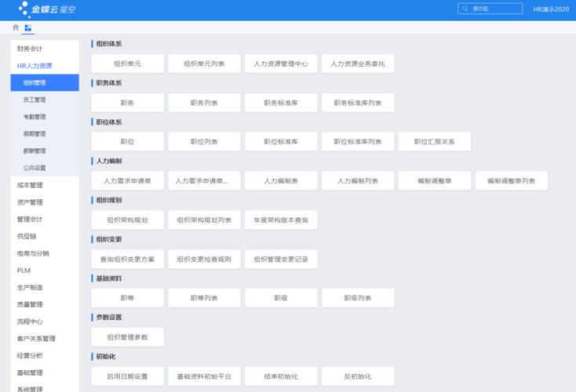Open 职位列表
The image size is (576, 392).
pos(204,142)
